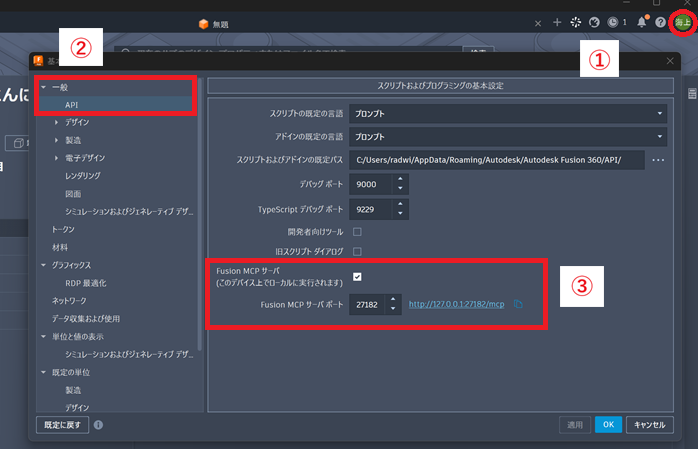Expand the デザイン tree node under 一般
The image size is (698, 449).
(x=56, y=122)
